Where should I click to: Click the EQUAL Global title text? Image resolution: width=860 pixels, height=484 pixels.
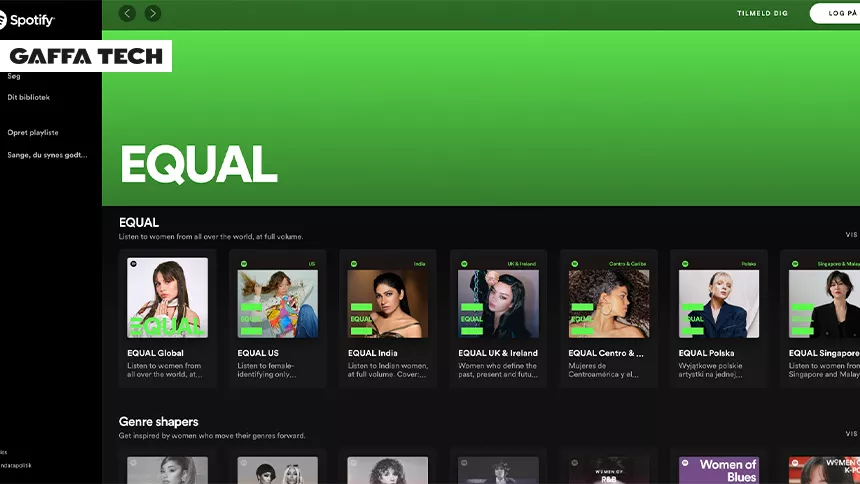click(x=155, y=353)
